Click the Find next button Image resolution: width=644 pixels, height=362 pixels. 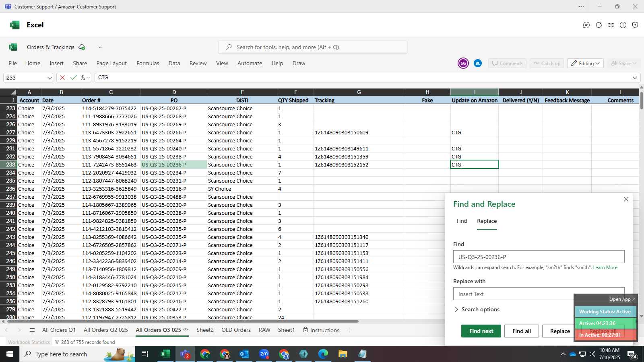pyautogui.click(x=481, y=331)
